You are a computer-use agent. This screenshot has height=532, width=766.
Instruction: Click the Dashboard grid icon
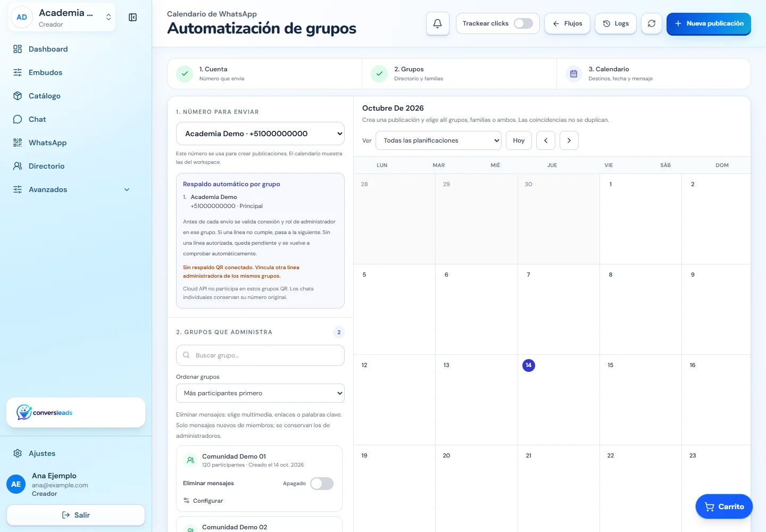[18, 49]
